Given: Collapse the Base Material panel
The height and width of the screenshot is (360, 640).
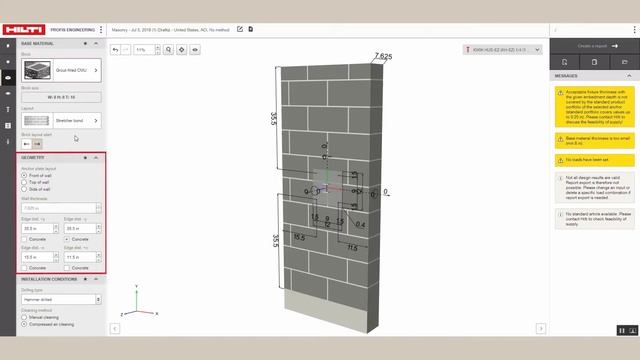Looking at the screenshot, I should point(96,43).
